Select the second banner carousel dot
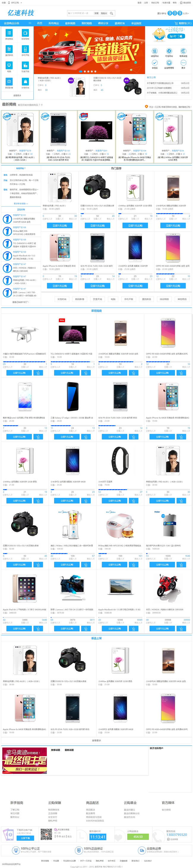The height and width of the screenshot is (868, 193). [84, 71]
